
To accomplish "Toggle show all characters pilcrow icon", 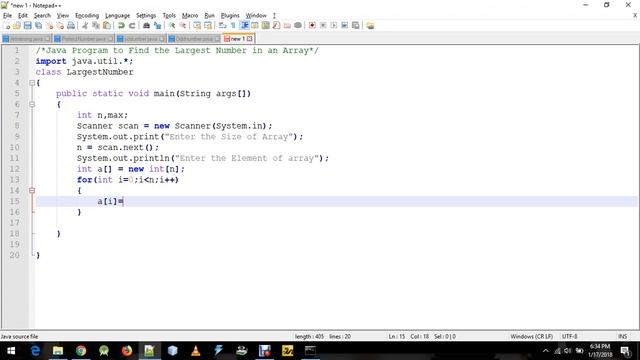I will click(x=233, y=26).
